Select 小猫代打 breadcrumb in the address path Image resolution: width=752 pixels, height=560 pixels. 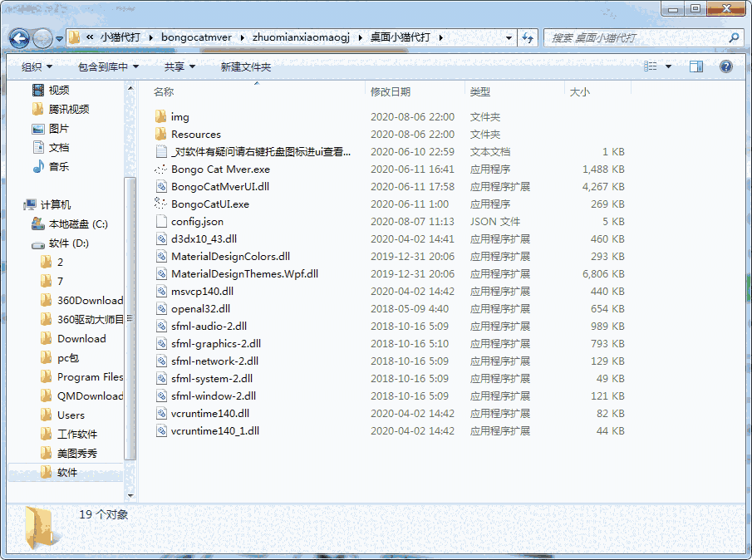click(x=120, y=37)
